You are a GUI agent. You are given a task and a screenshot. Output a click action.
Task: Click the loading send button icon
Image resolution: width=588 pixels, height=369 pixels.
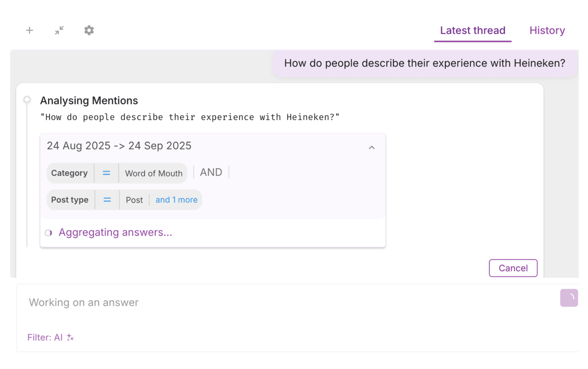(569, 298)
